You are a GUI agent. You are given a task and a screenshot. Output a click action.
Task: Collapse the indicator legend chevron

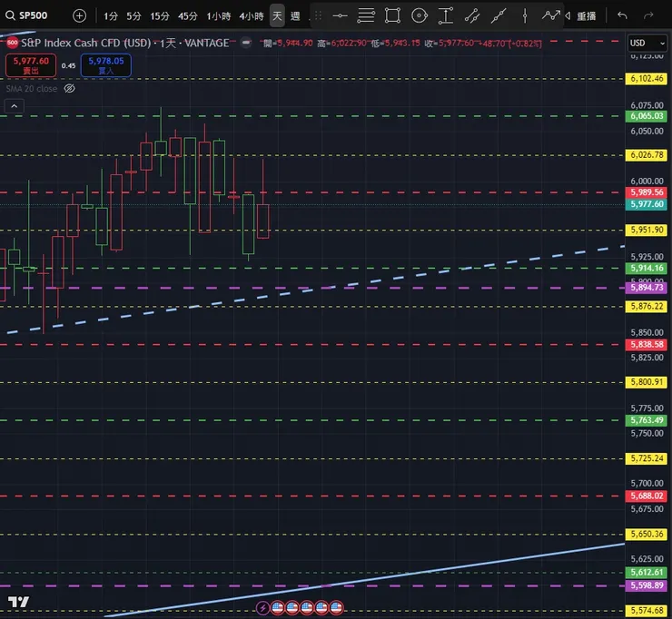(15, 106)
